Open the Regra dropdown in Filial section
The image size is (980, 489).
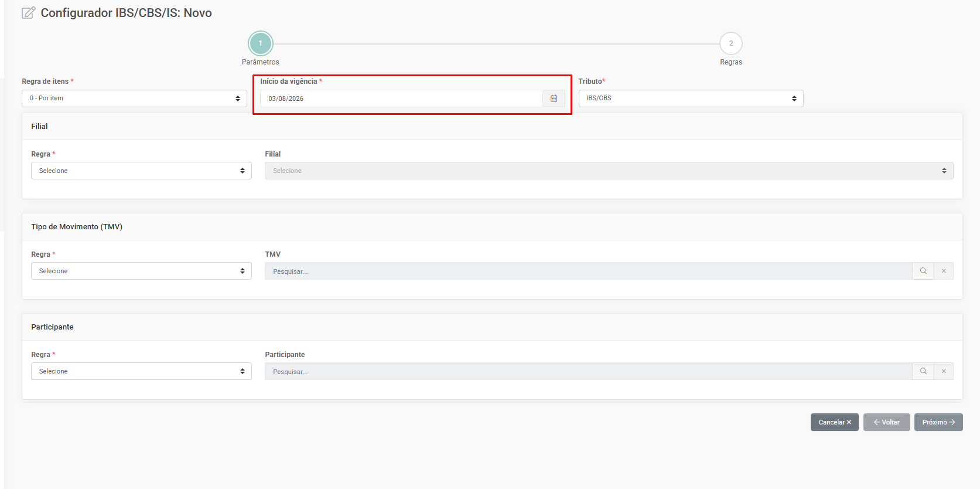click(x=141, y=171)
